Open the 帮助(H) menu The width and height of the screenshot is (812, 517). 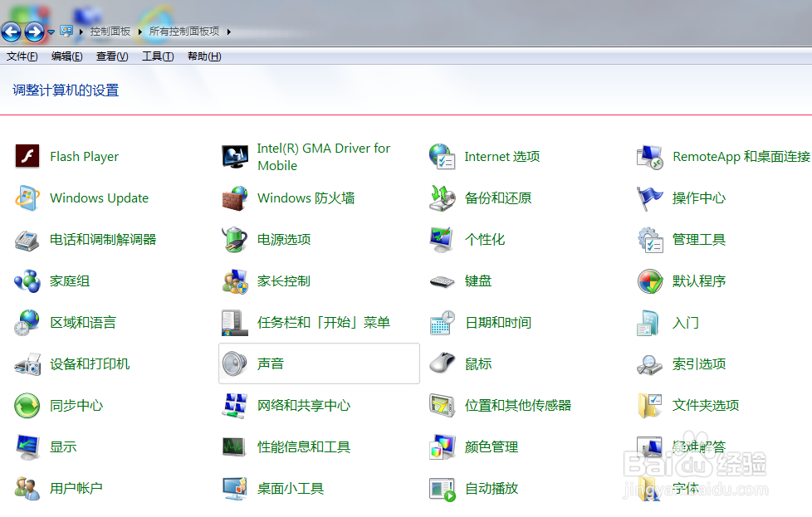pyautogui.click(x=204, y=56)
